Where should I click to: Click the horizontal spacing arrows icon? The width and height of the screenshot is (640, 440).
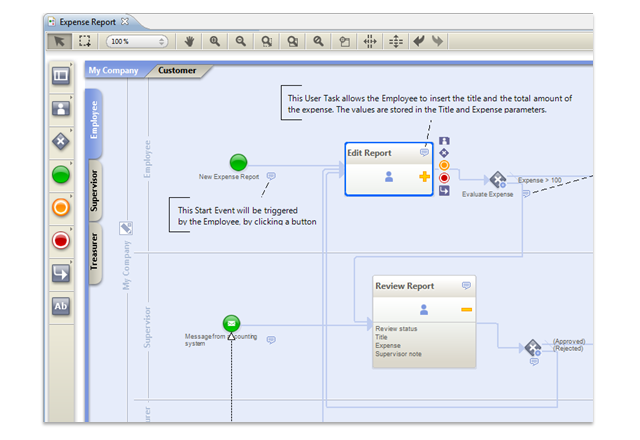(x=370, y=41)
